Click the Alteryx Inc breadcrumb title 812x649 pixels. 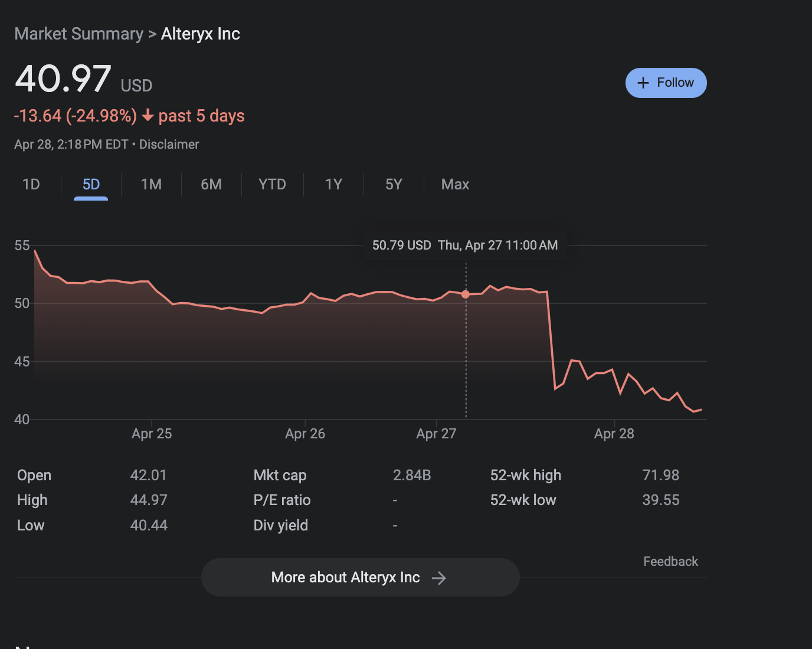pos(201,34)
